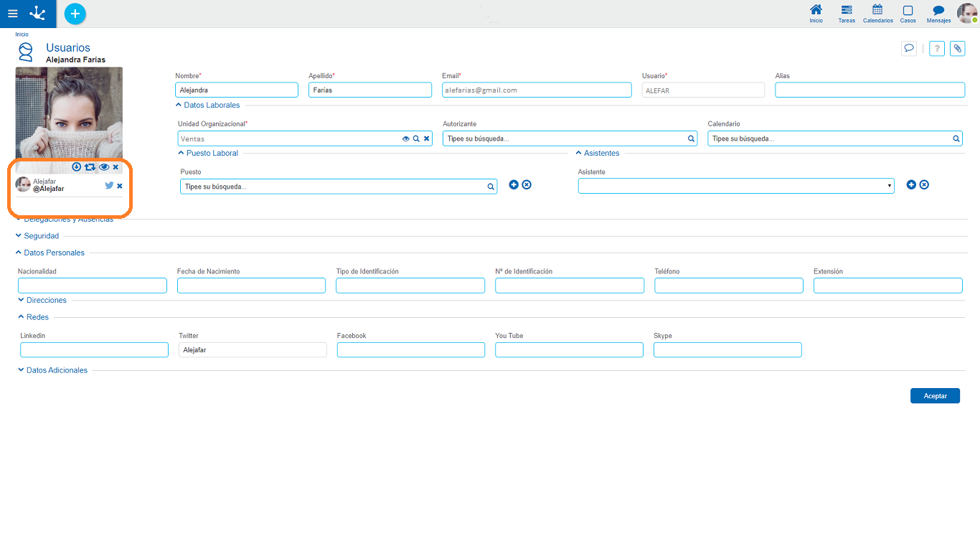
Task: Focus the Fecha de Nacimiento field
Action: click(251, 286)
